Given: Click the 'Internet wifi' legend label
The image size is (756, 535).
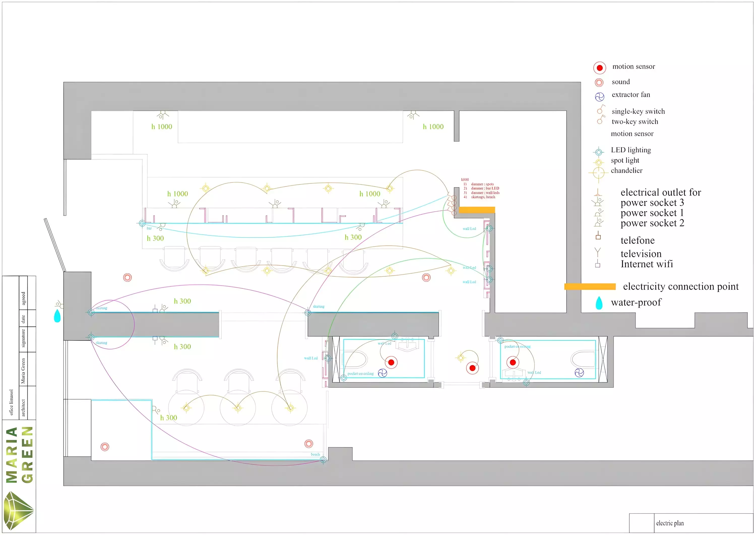Looking at the screenshot, I should 646,264.
